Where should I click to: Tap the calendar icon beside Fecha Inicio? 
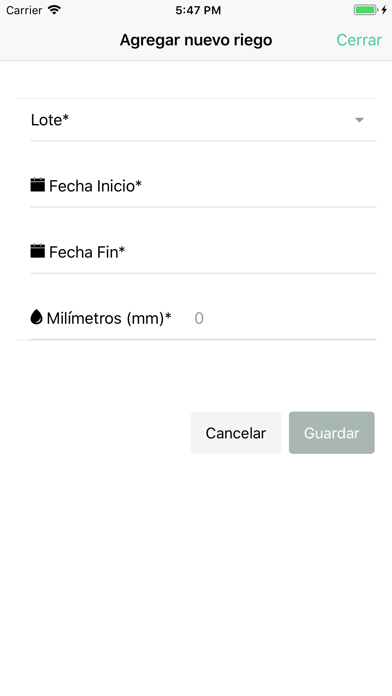(38, 185)
